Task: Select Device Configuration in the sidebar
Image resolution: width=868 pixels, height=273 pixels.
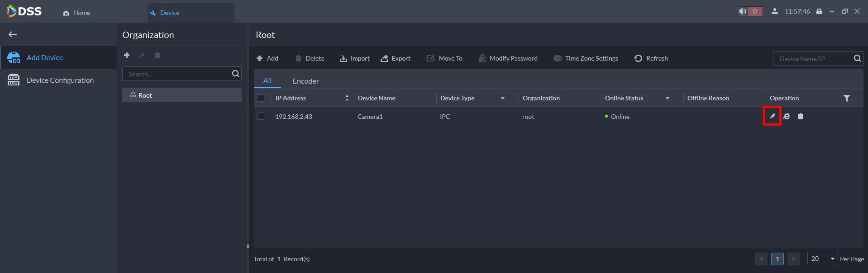Action: point(60,80)
